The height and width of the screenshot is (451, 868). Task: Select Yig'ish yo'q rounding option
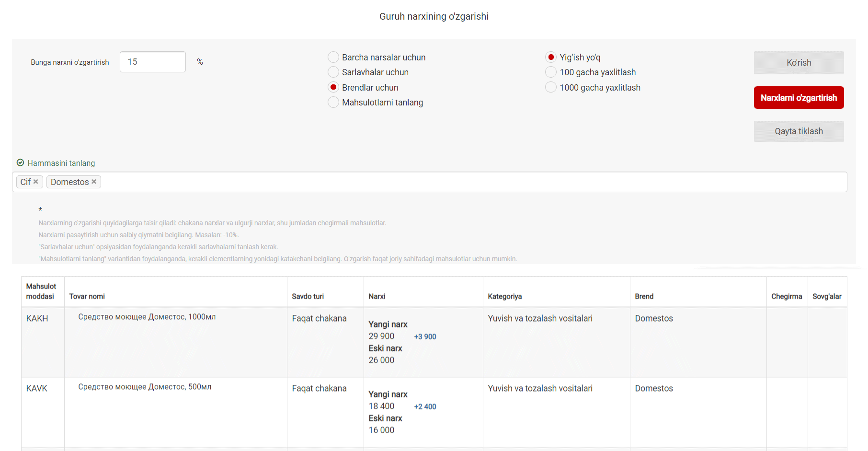pos(551,58)
